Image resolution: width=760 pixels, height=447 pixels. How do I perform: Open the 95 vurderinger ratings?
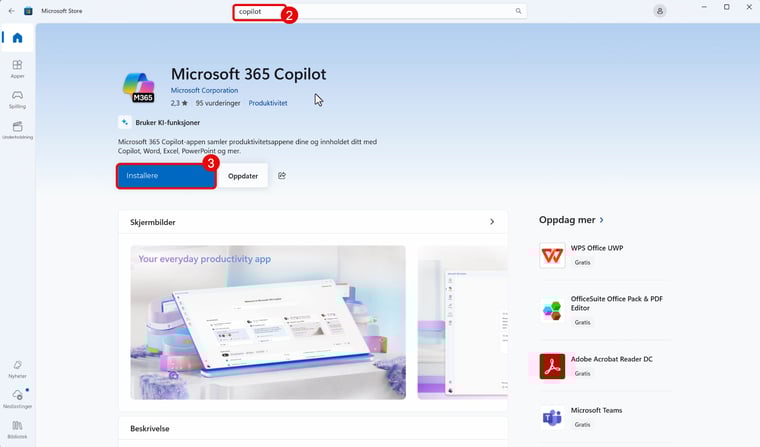tap(218, 103)
